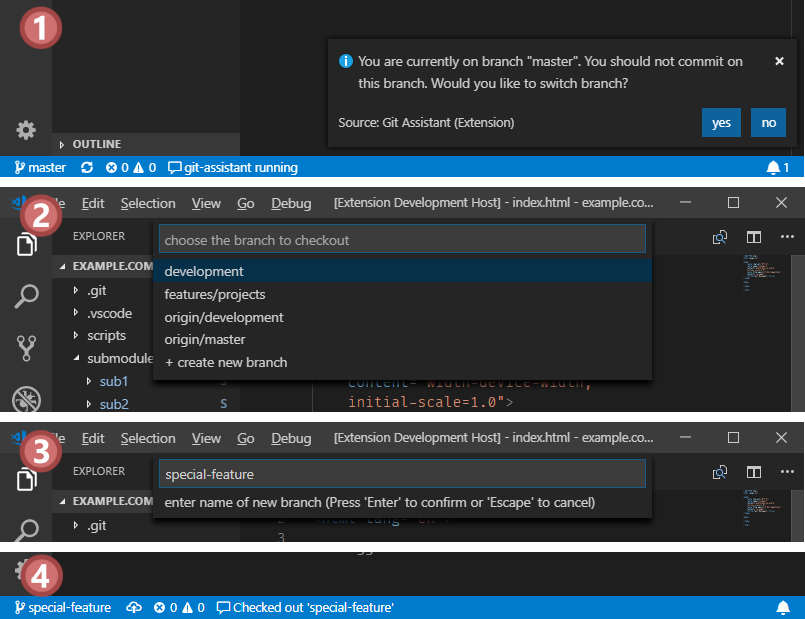Open the Debug view in activity bar
This screenshot has height=619, width=805.
(26, 400)
